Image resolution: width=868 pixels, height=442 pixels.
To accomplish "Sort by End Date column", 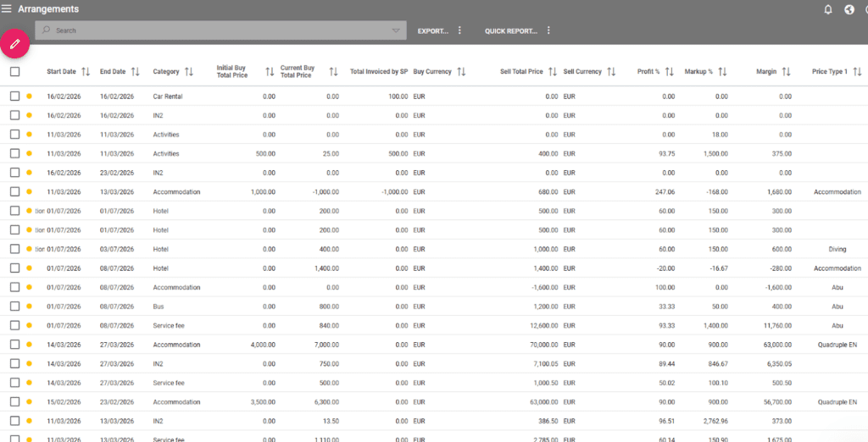I will (135, 71).
